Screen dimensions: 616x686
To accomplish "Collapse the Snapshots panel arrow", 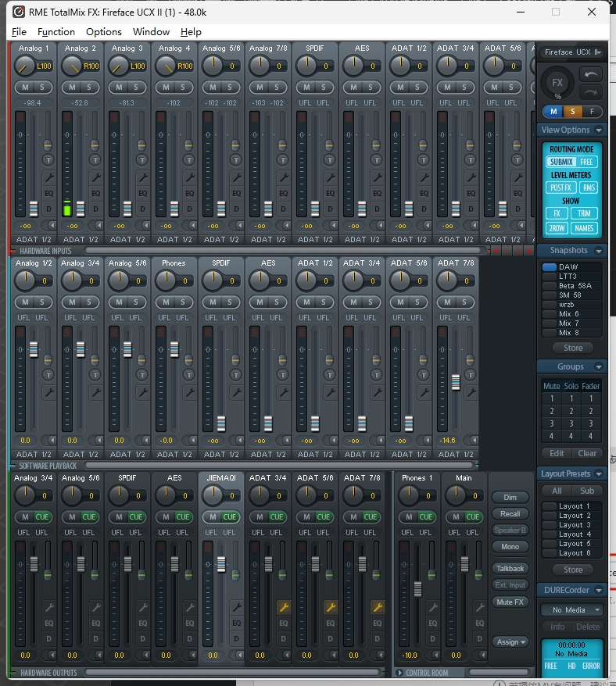I will [x=599, y=251].
